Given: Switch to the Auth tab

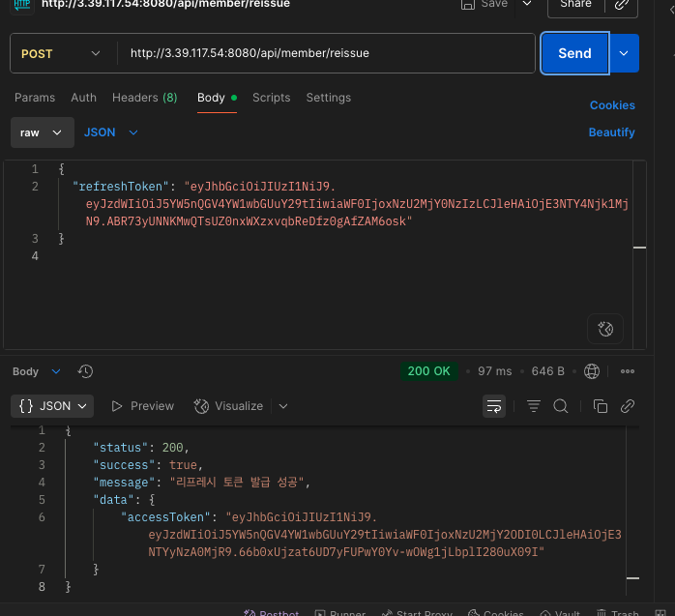Looking at the screenshot, I should coord(83,98).
